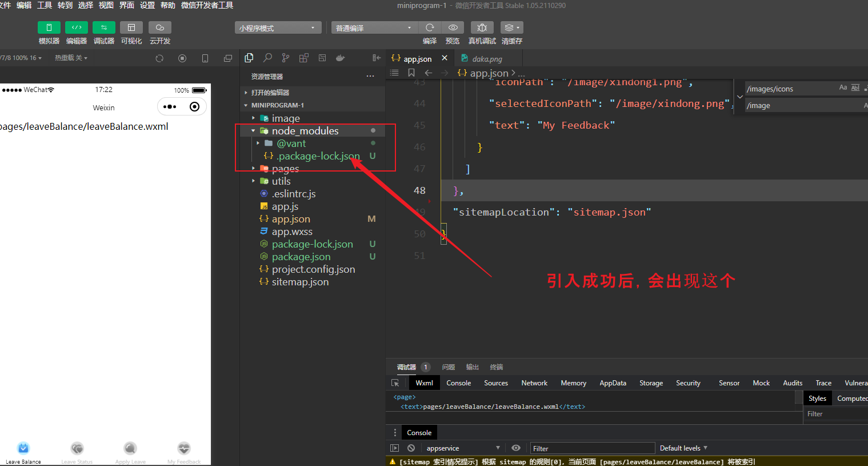The image size is (868, 466).
Task: Open the search icon in sidebar
Action: coord(267,58)
